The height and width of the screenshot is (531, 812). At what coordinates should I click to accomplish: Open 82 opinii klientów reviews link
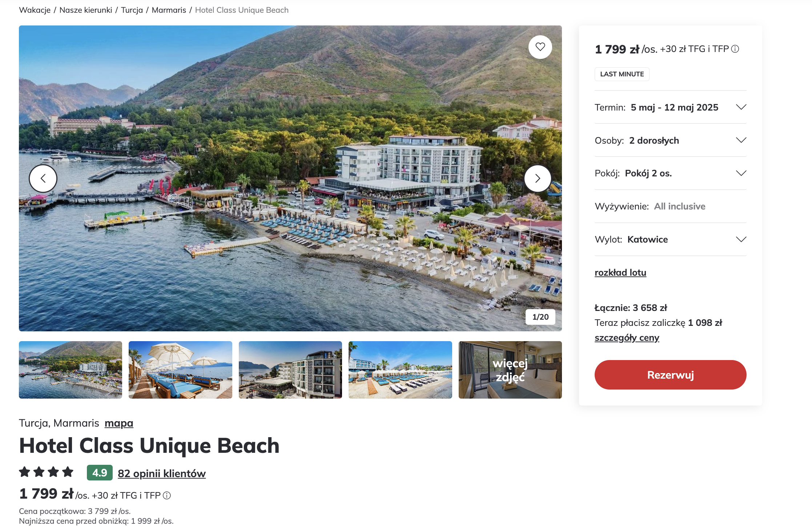coord(162,474)
